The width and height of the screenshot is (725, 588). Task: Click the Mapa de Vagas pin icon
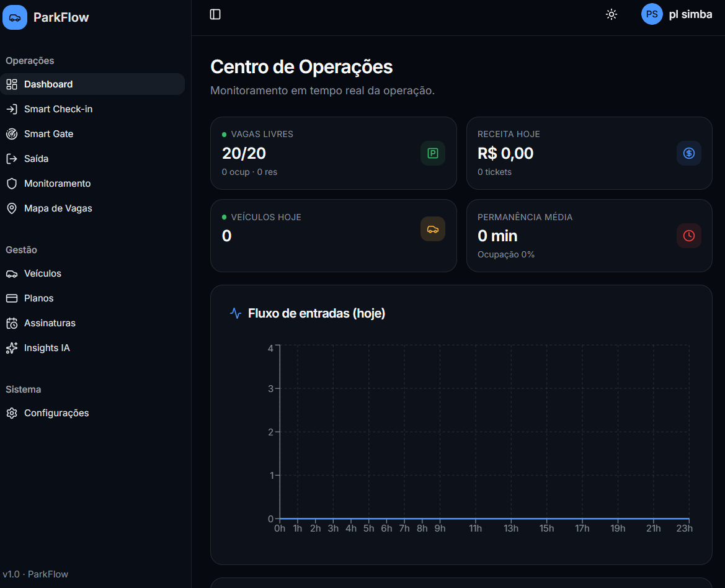coord(12,208)
